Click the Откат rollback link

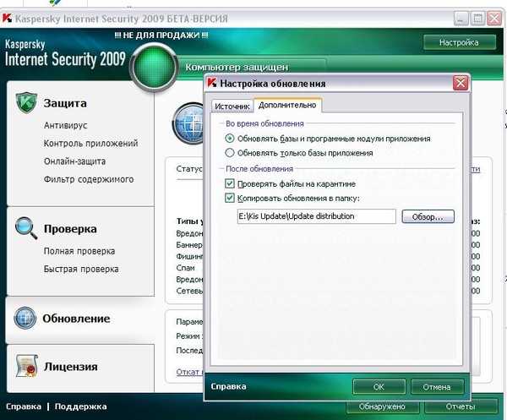tap(190, 372)
